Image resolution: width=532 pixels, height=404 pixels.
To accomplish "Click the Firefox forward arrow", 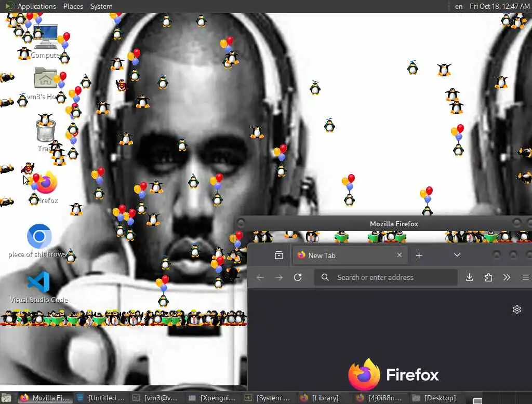I will (x=279, y=277).
